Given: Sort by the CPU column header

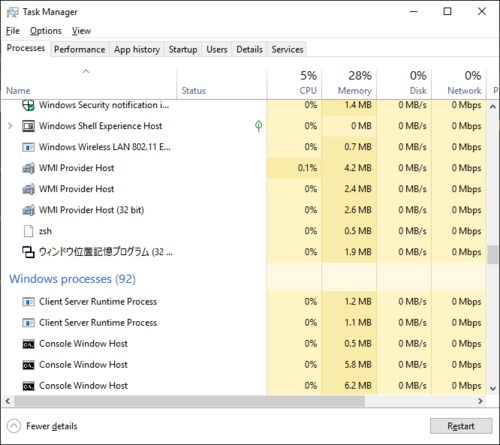Looking at the screenshot, I should (294, 83).
